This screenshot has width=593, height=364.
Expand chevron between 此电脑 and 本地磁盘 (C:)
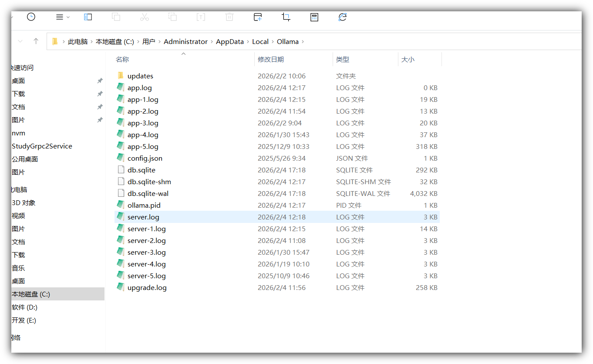point(91,42)
